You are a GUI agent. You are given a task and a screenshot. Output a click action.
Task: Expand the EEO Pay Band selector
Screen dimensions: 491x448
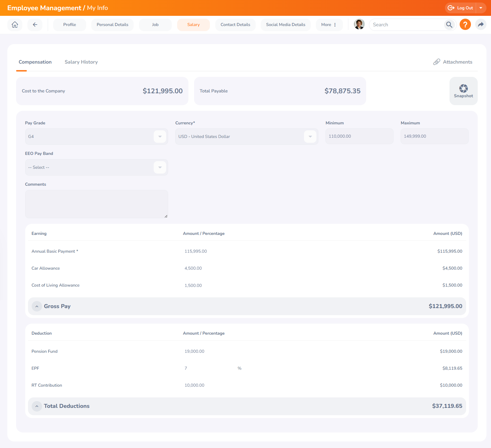[160, 167]
